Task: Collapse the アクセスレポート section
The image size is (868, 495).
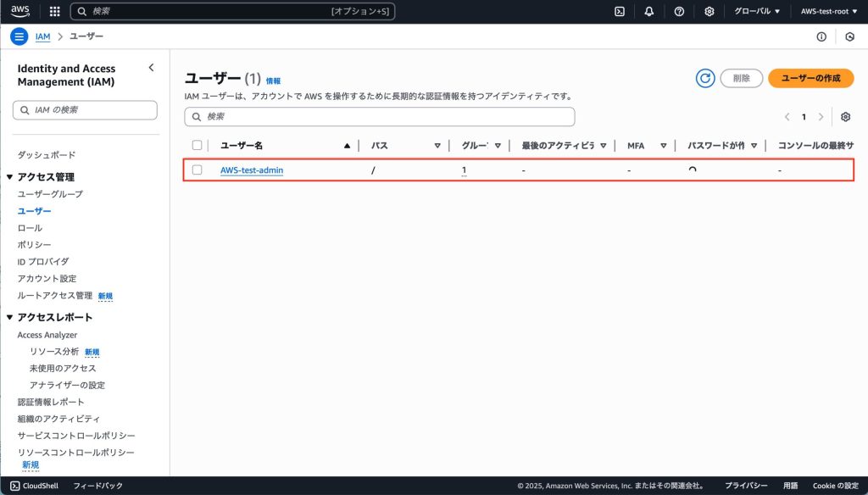Action: coord(9,317)
